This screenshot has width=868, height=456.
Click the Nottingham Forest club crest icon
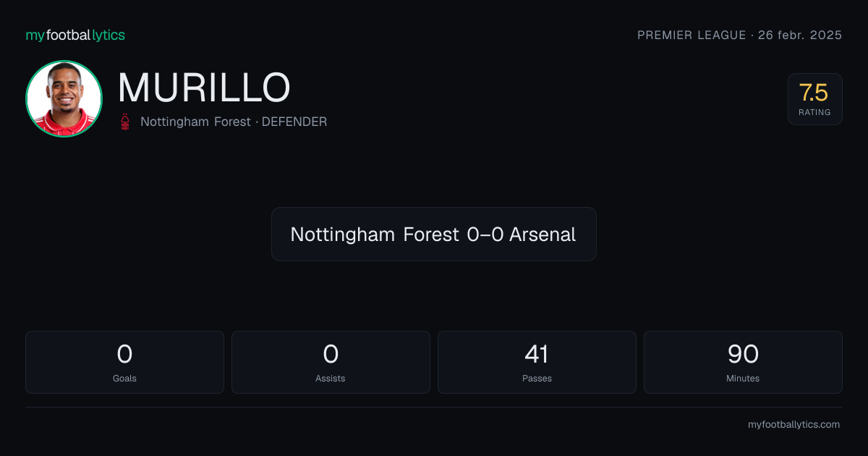click(x=126, y=122)
